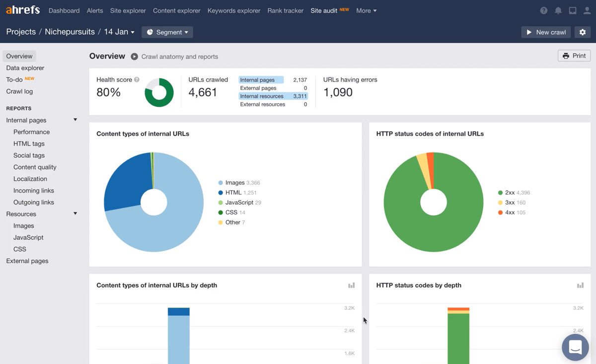Image resolution: width=596 pixels, height=364 pixels.
Task: Select Other 7 legend entry
Action: pyautogui.click(x=232, y=222)
